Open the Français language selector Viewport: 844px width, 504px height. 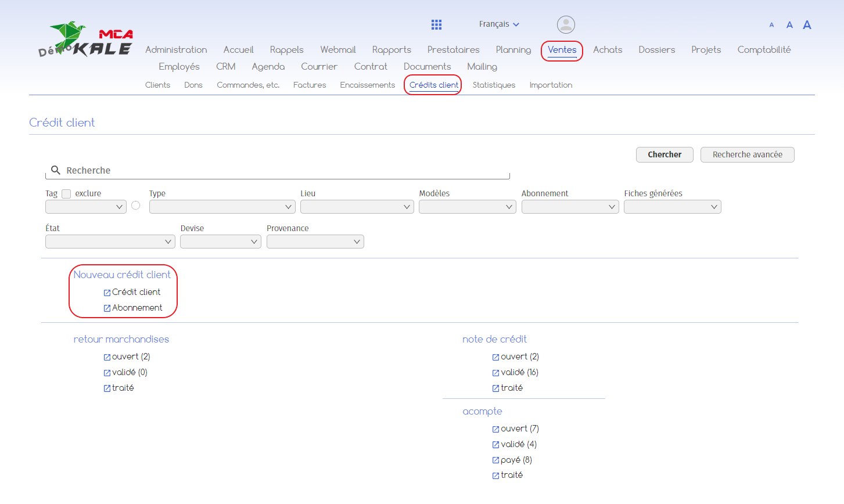point(498,24)
